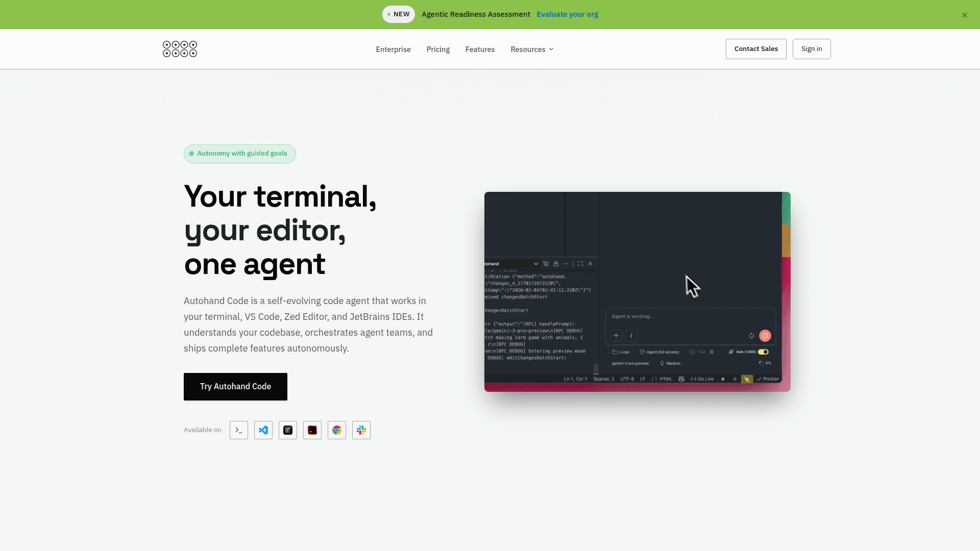Click the HTML language mode status entry
This screenshot has height=551, width=980.
[x=662, y=379]
